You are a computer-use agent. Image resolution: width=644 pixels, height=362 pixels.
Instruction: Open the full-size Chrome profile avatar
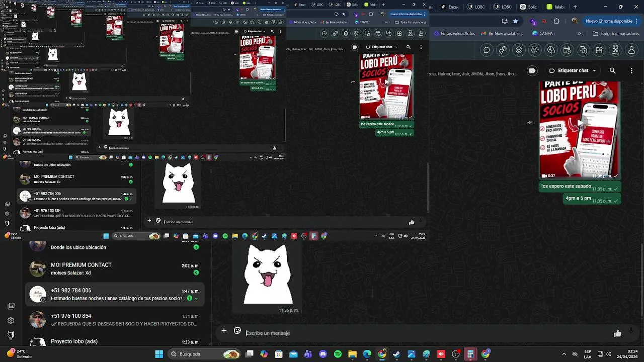[x=574, y=21]
